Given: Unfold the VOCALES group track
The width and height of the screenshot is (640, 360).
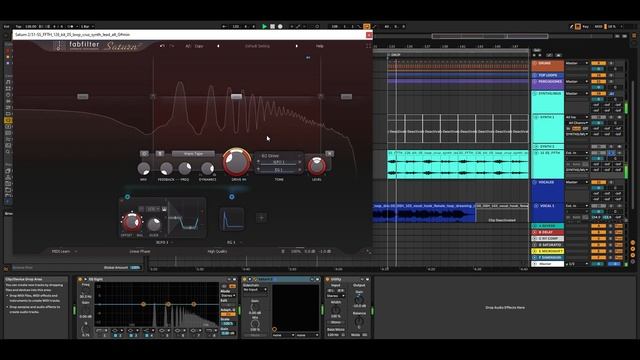Looking at the screenshot, I should click(x=535, y=182).
